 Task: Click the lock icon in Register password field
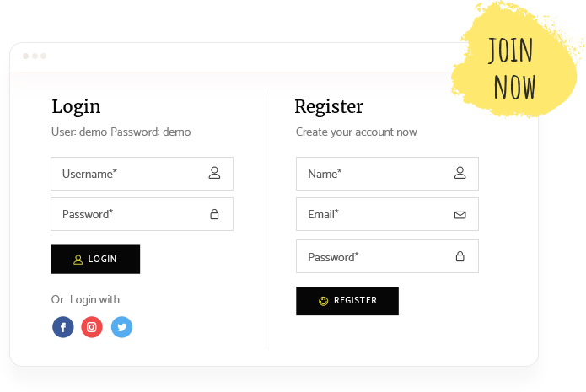point(460,256)
